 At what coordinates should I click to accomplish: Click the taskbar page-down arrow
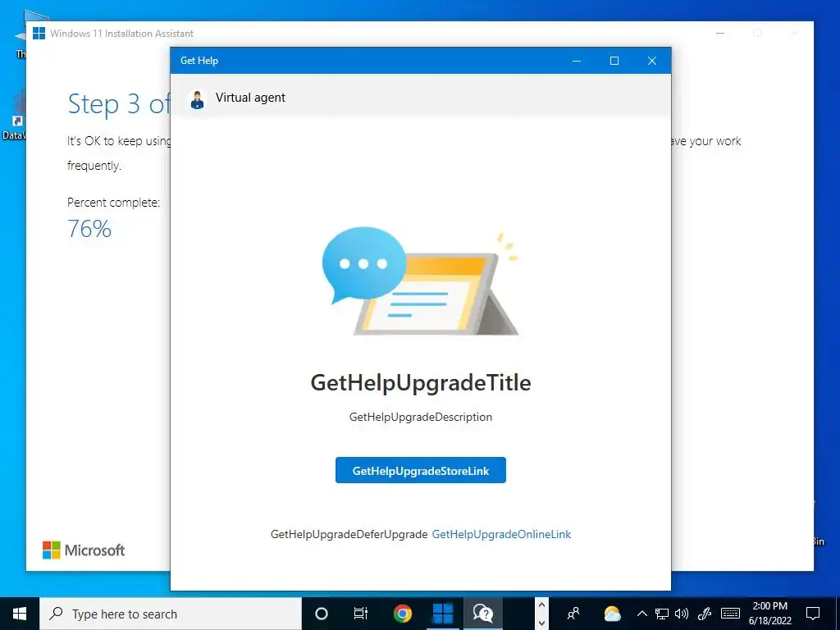coord(541,623)
